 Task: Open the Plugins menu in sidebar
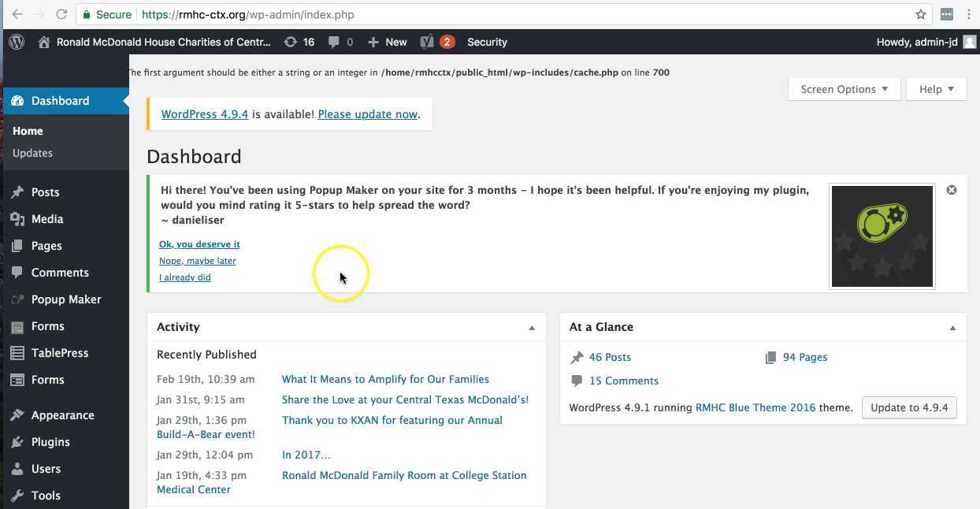[x=50, y=442]
